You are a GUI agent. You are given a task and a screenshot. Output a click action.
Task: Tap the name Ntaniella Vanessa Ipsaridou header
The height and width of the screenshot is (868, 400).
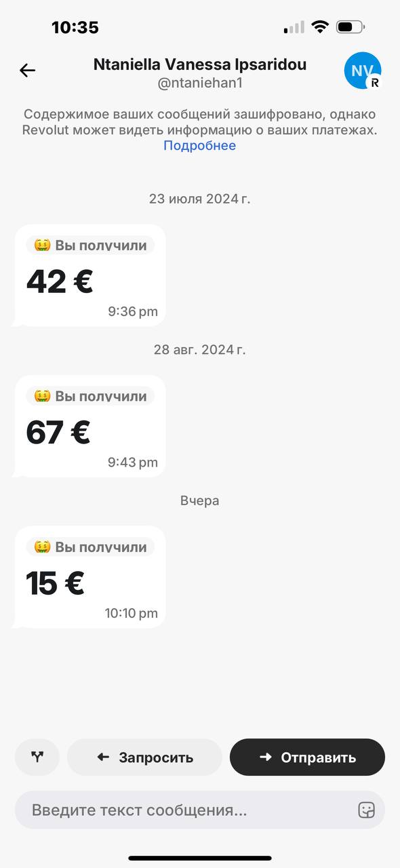(x=200, y=64)
